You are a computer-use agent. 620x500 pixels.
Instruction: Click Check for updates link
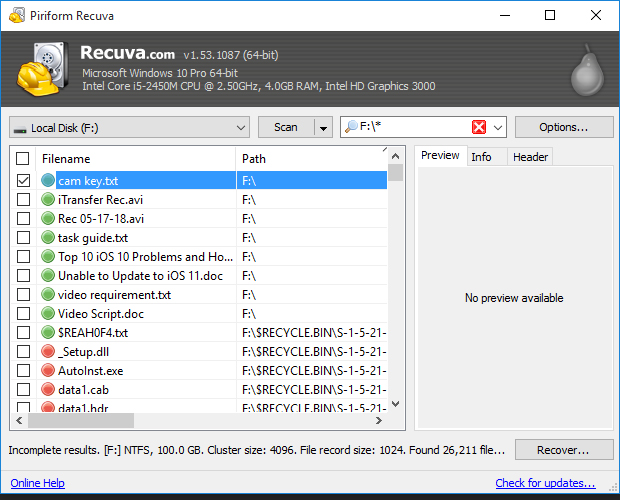pos(545,483)
